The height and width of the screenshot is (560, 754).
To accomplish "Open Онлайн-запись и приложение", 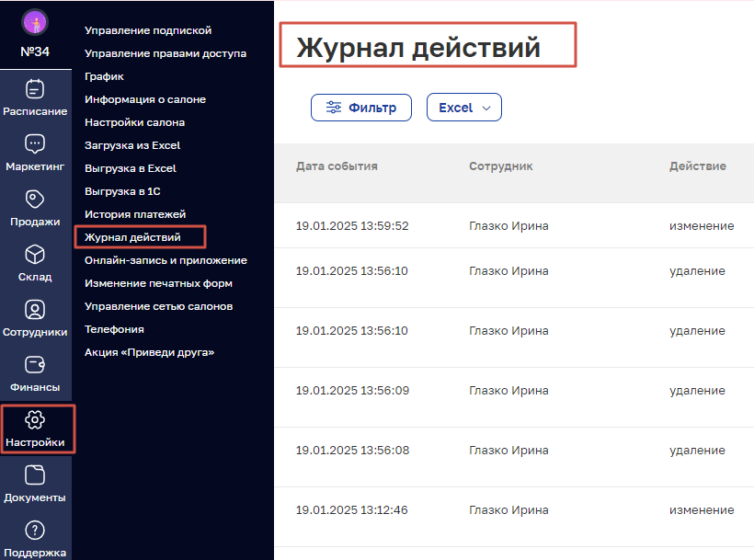I will tap(166, 260).
